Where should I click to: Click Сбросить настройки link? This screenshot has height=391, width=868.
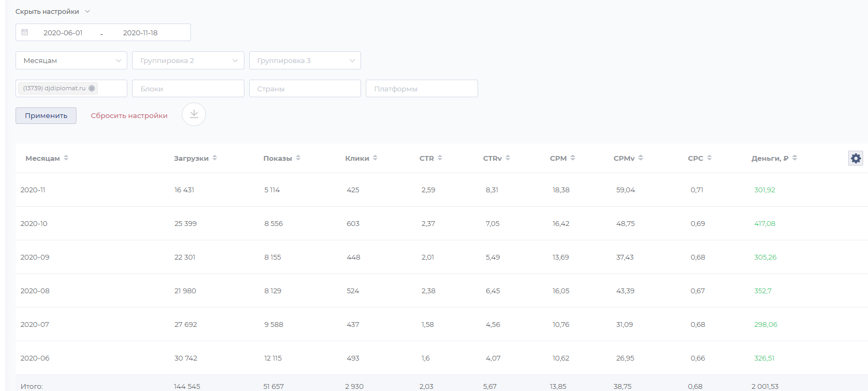coord(129,116)
